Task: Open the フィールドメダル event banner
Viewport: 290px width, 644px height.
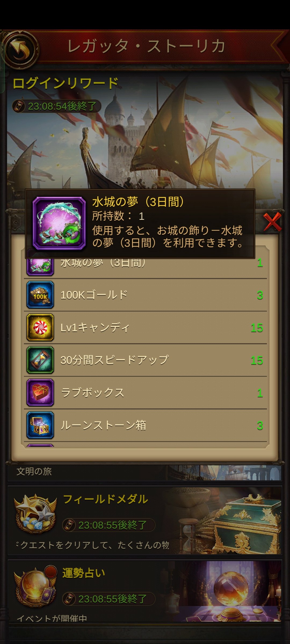Action: coord(145,521)
